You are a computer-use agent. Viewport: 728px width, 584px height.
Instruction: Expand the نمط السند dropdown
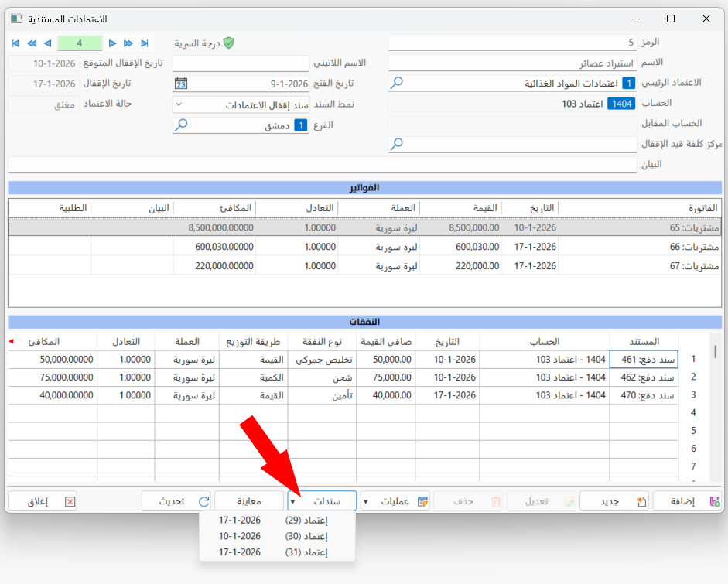click(179, 104)
